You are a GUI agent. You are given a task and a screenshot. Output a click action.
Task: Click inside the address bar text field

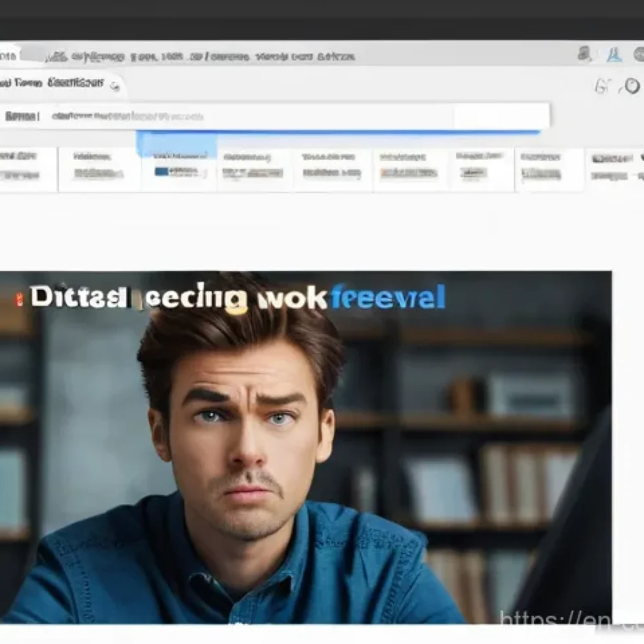[x=314, y=116]
